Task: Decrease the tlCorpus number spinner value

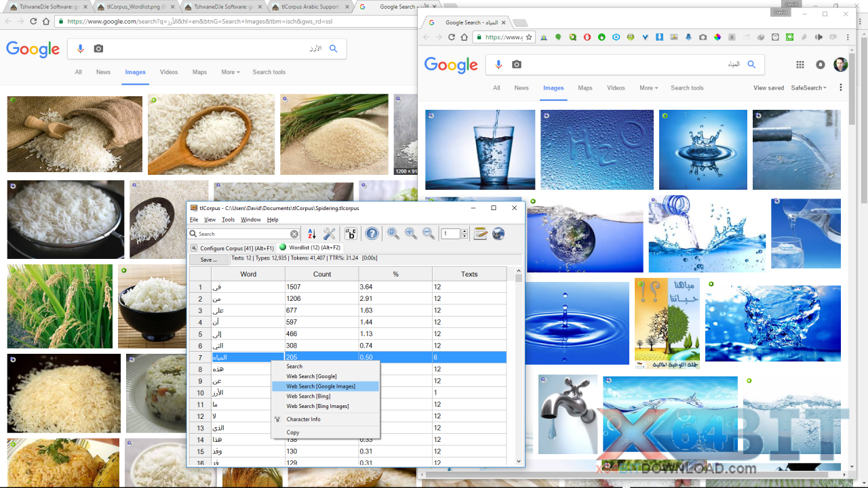Action: coord(465,237)
